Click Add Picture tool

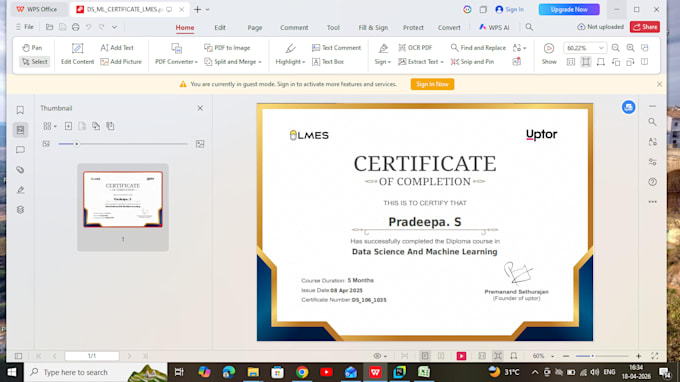pos(121,62)
